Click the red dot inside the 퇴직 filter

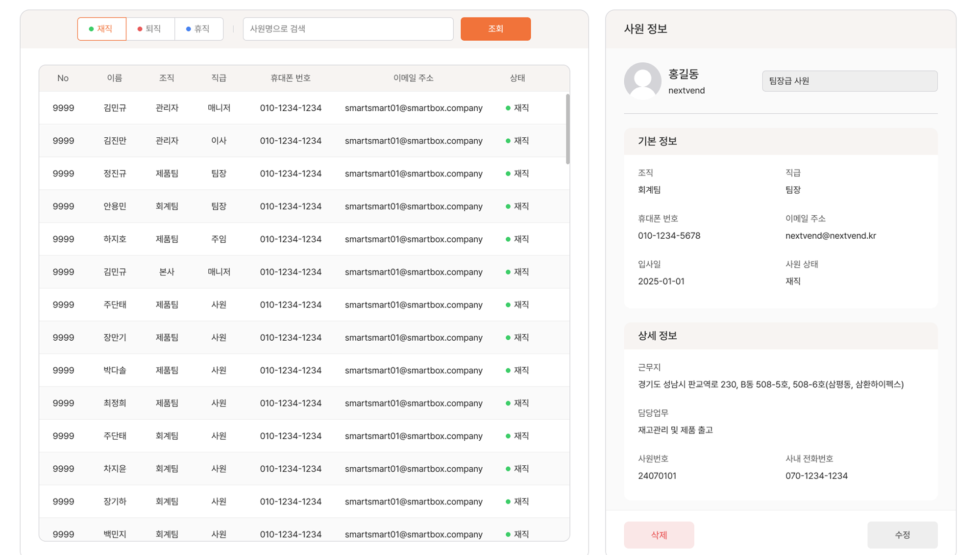139,28
